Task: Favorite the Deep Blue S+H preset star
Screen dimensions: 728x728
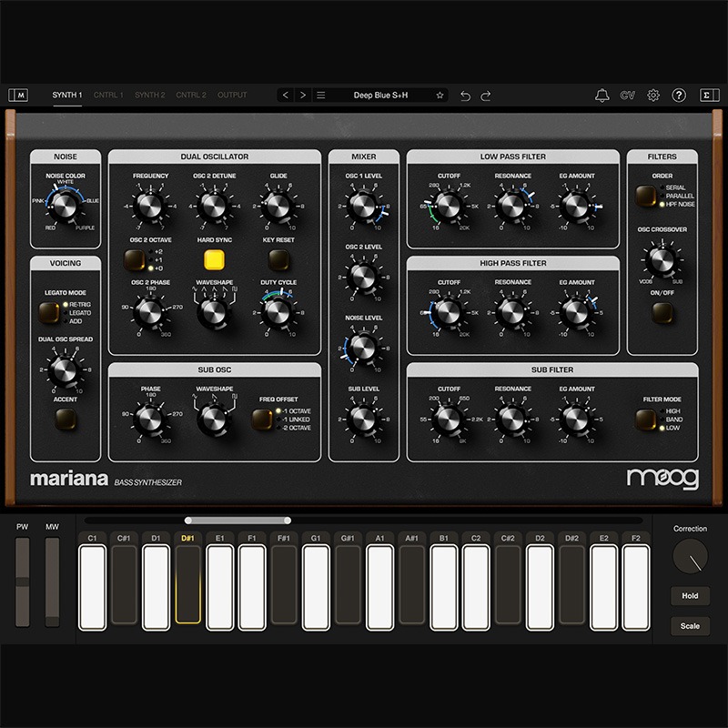Action: point(440,96)
